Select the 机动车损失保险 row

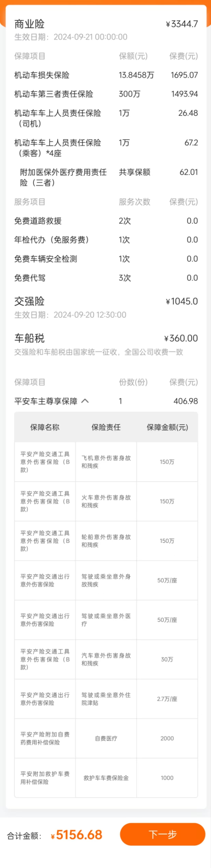[x=106, y=75]
